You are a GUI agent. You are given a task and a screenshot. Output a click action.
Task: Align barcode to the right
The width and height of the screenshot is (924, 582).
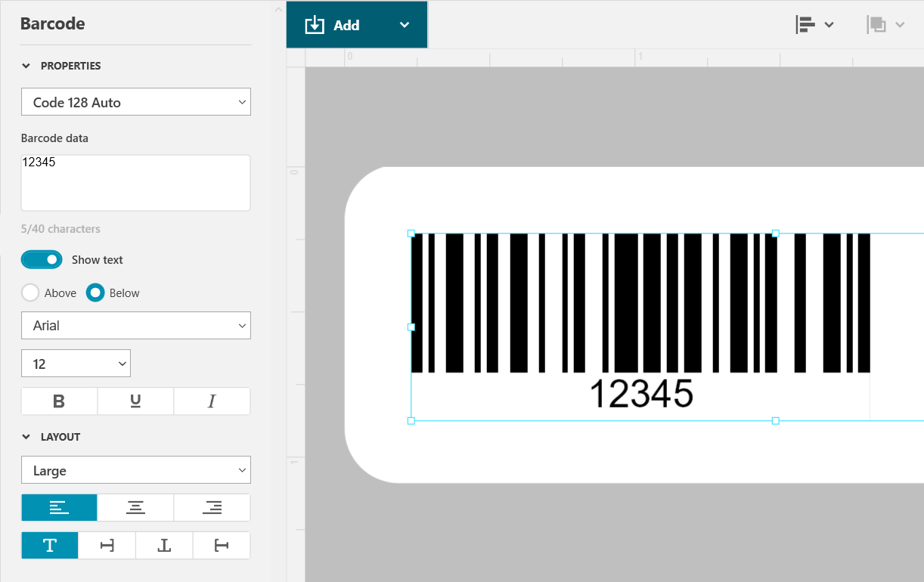pos(212,508)
